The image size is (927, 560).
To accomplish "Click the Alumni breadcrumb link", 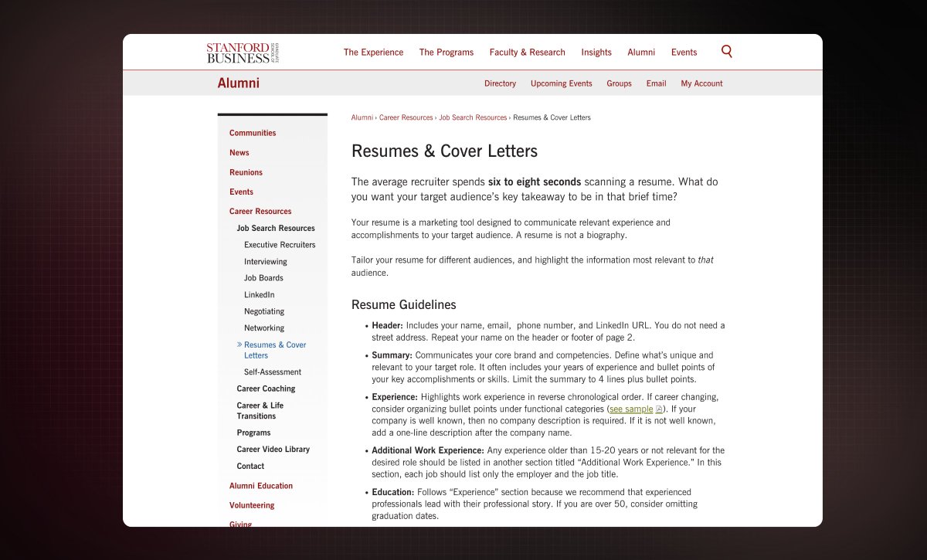I will (x=362, y=117).
